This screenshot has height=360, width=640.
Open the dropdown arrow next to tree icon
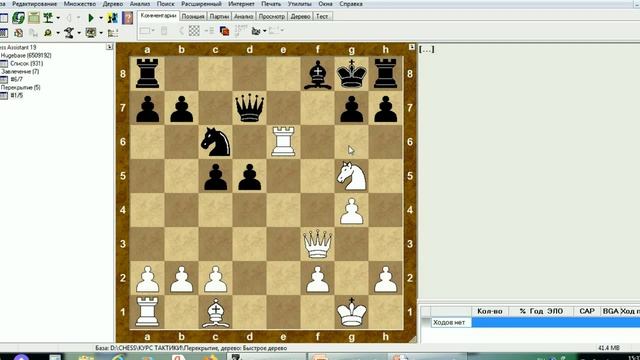[x=58, y=18]
